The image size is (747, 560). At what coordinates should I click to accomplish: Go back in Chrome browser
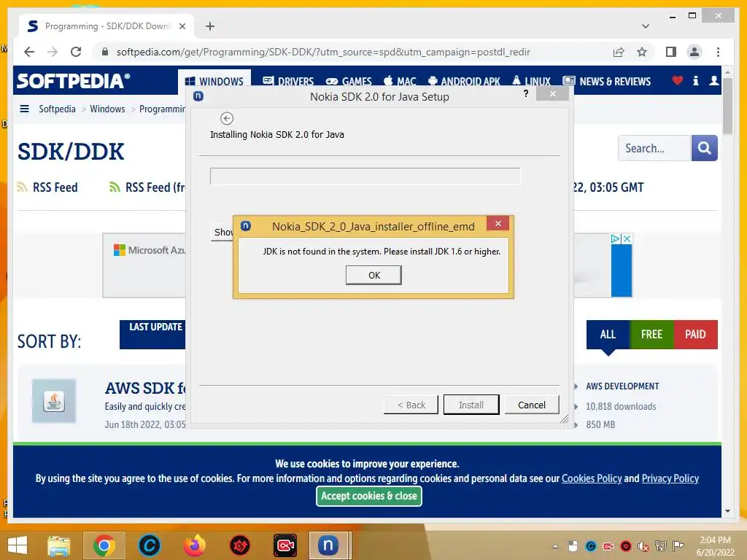pyautogui.click(x=29, y=52)
